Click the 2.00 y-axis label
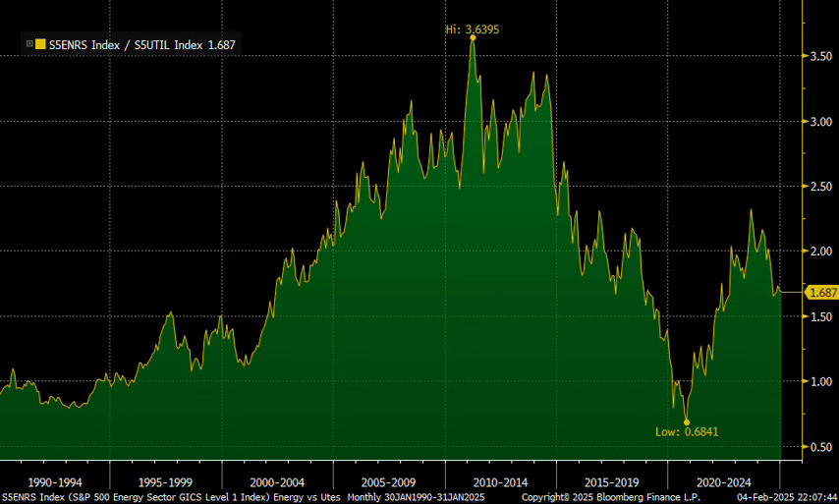839x504 pixels. point(821,251)
